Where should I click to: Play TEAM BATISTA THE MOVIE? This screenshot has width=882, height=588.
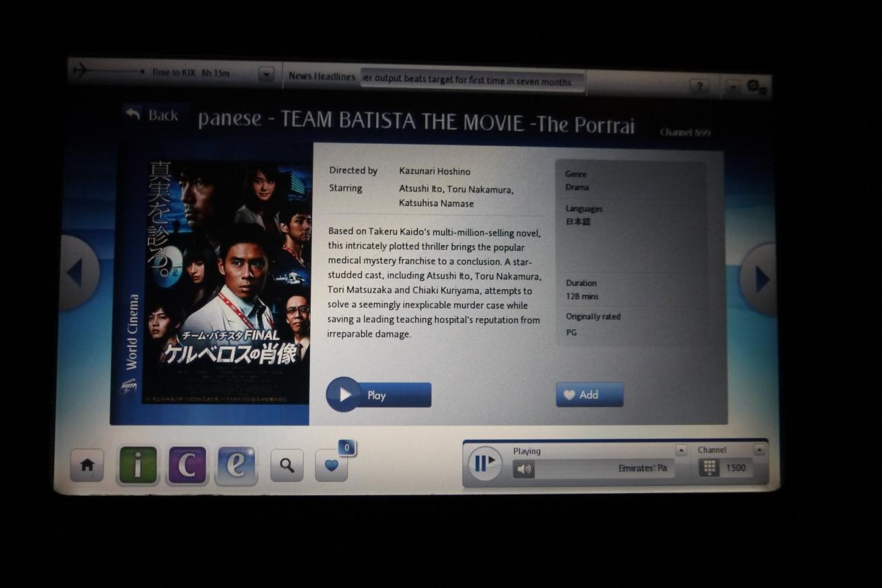[378, 395]
